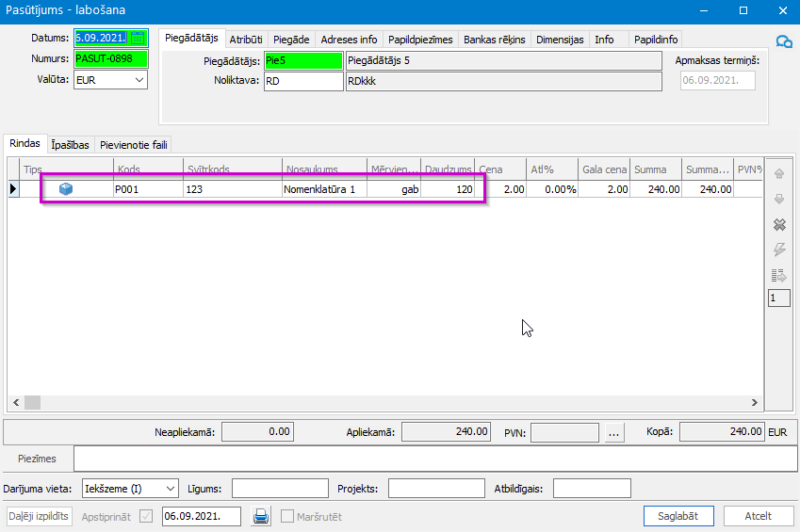Click the Līgums input field

point(280,489)
